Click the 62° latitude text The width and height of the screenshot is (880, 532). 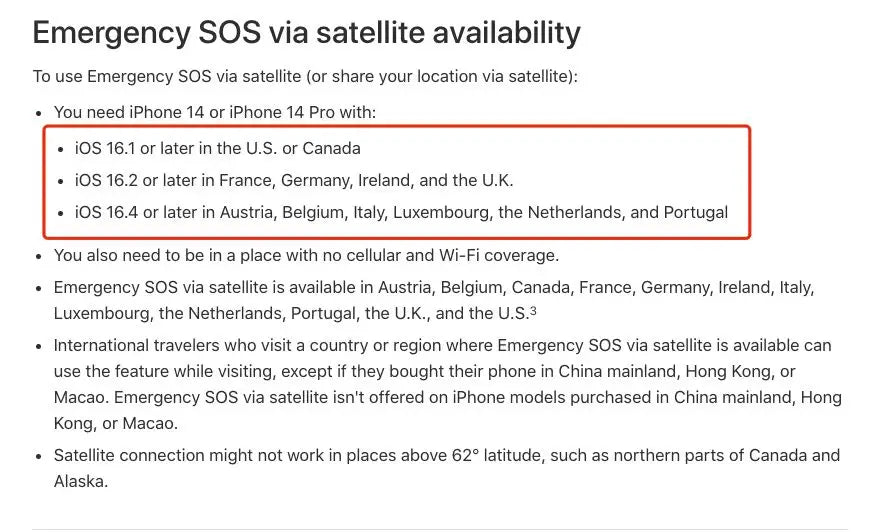498,455
